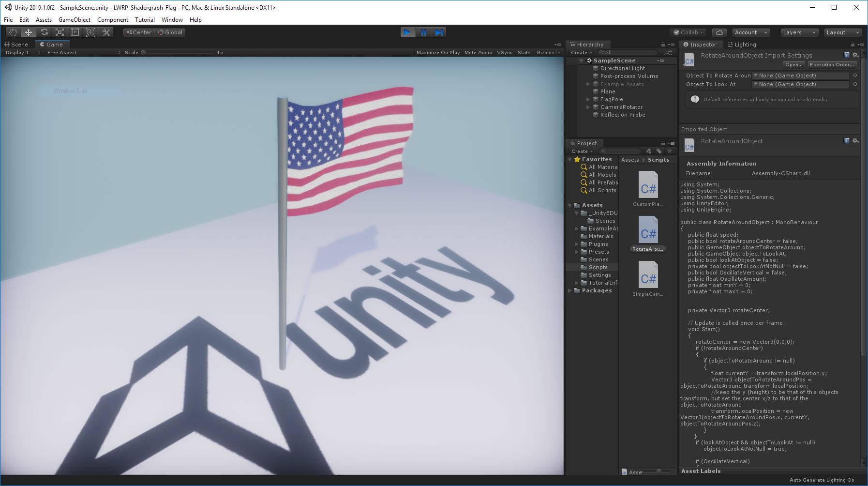
Task: Show Stats overlay
Action: click(524, 52)
